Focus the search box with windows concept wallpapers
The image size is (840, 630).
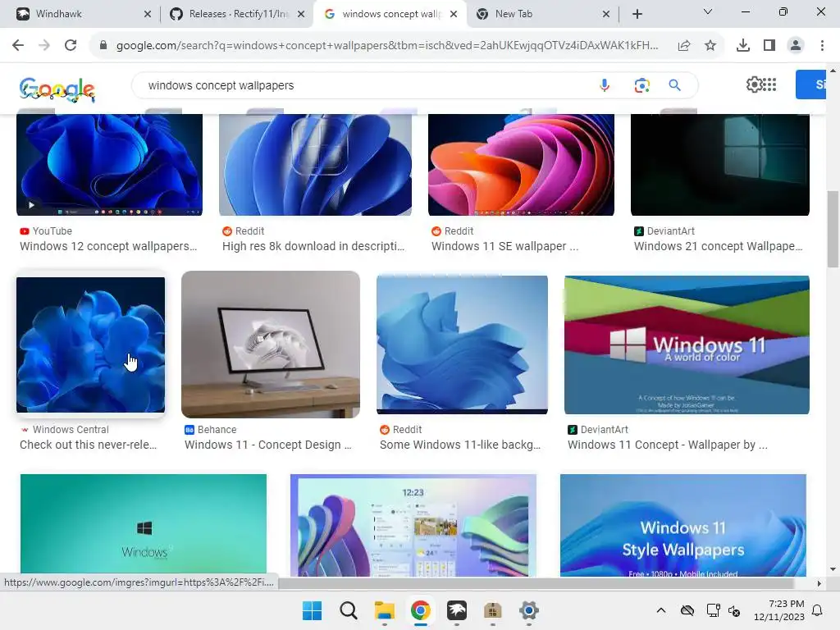tap(364, 85)
